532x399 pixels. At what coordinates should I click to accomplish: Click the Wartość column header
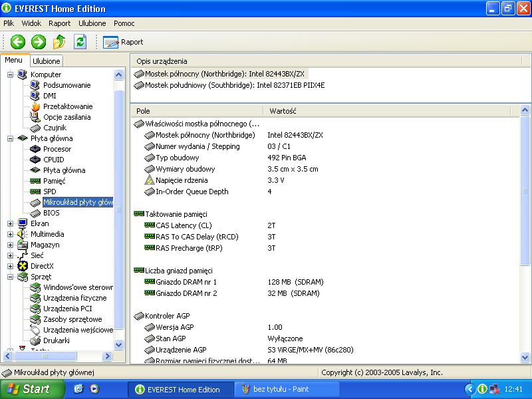(283, 111)
